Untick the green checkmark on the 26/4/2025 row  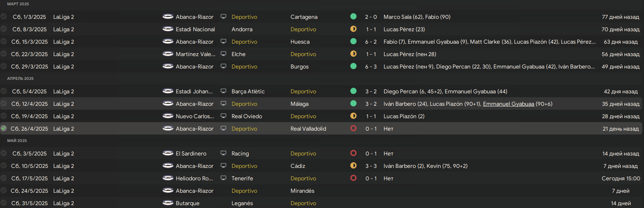[x=4, y=128]
